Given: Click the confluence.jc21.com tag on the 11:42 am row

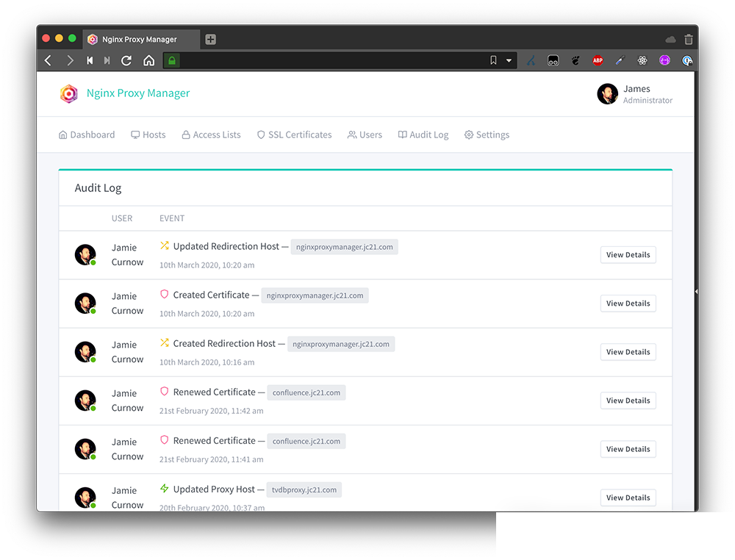Looking at the screenshot, I should pos(306,392).
